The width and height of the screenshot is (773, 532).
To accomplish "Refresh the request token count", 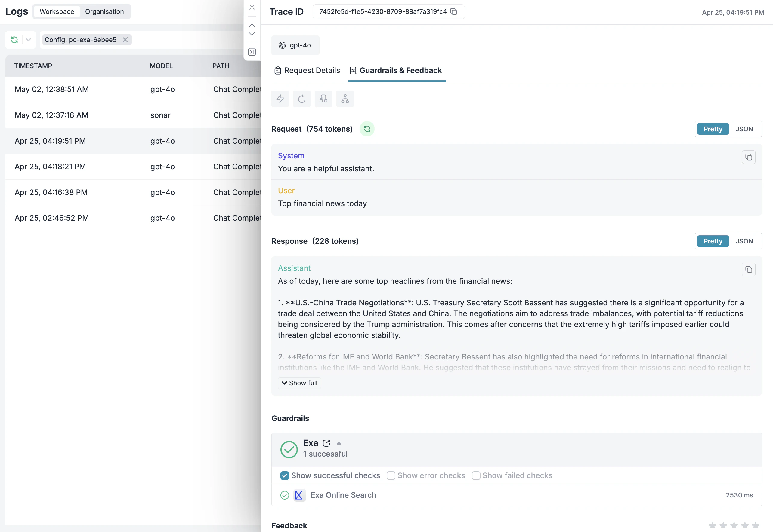I will tap(367, 129).
